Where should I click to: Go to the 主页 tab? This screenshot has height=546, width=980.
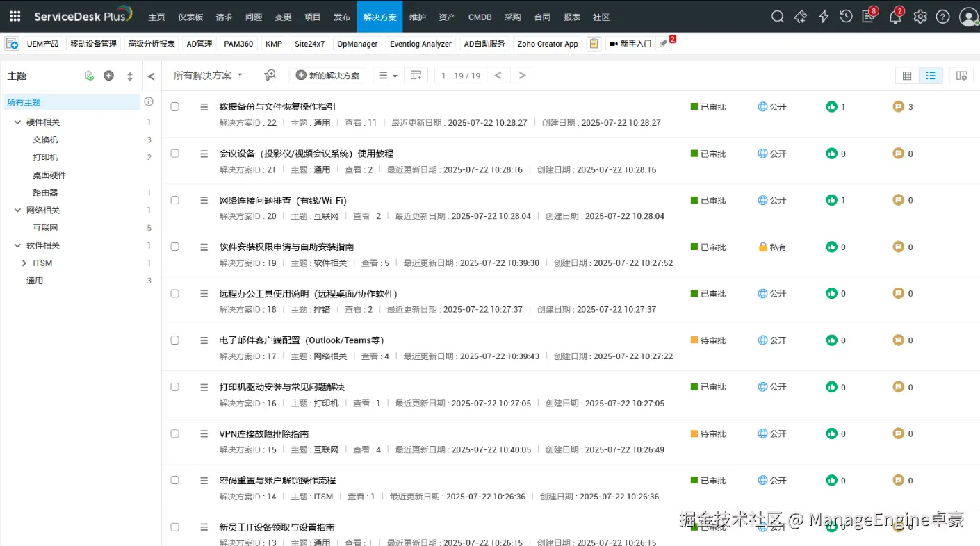[x=157, y=17]
